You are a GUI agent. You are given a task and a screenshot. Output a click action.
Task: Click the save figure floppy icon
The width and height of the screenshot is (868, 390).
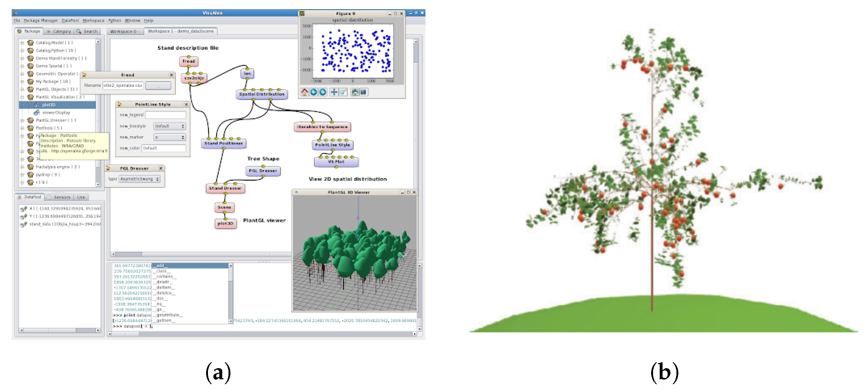[364, 92]
